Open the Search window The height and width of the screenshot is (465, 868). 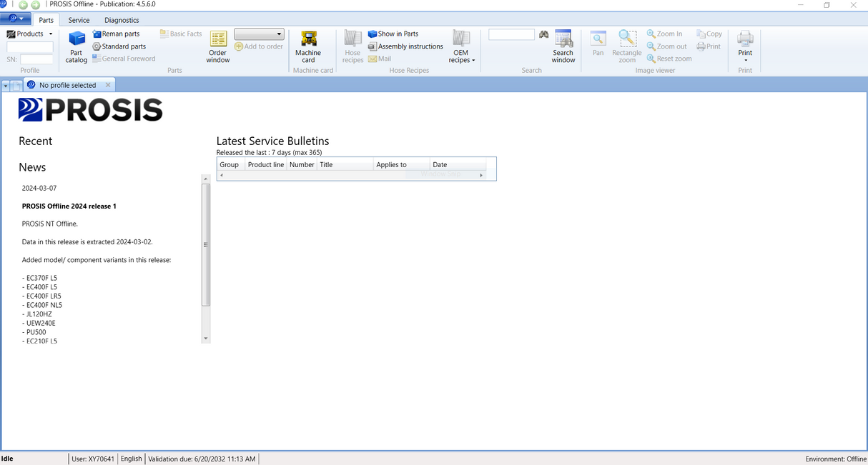point(563,46)
